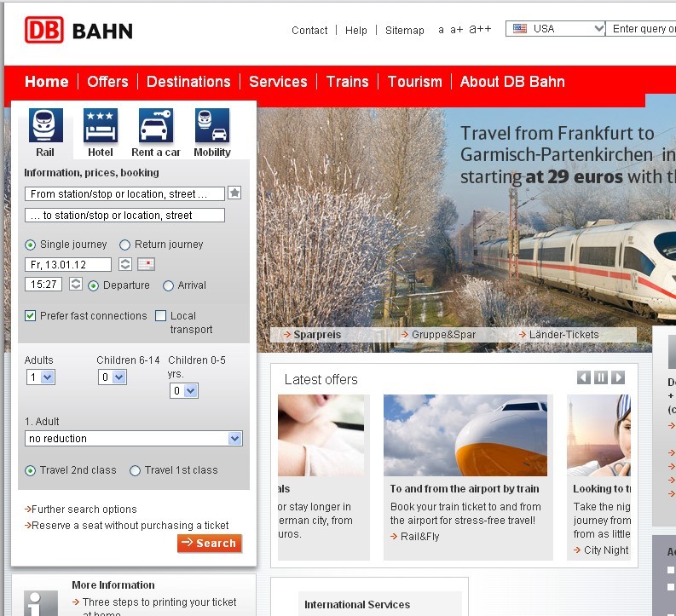Show next Latest offers slide
Viewport: 676px width, 616px height.
pyautogui.click(x=618, y=377)
